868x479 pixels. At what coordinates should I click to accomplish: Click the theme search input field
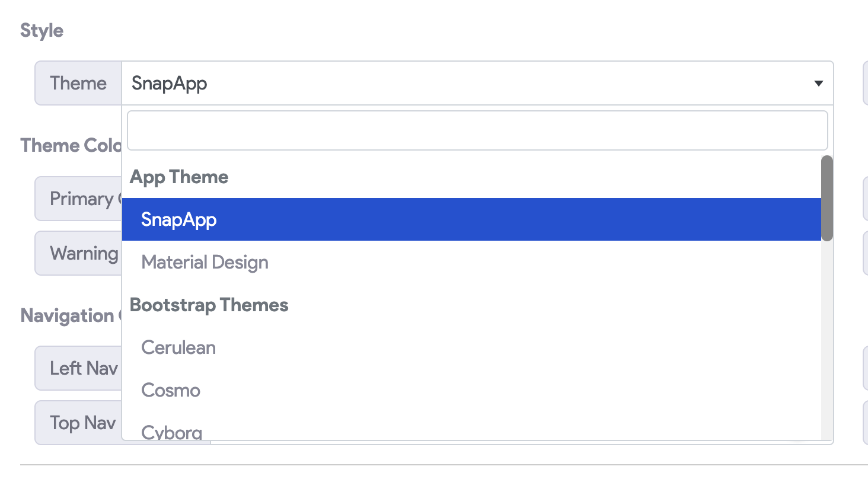click(477, 130)
